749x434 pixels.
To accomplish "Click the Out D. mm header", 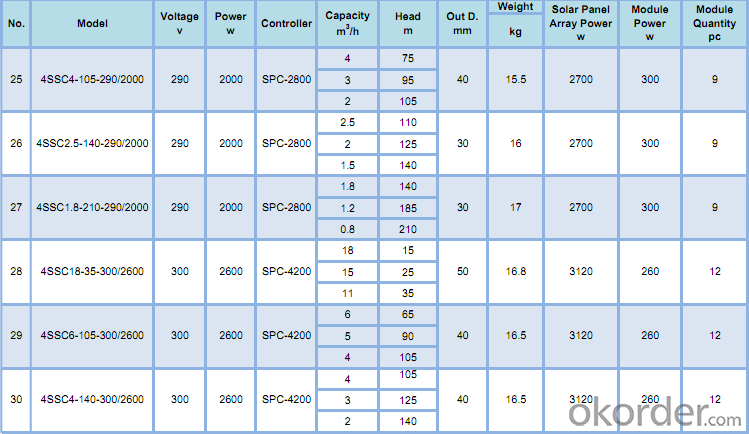I will (462, 23).
